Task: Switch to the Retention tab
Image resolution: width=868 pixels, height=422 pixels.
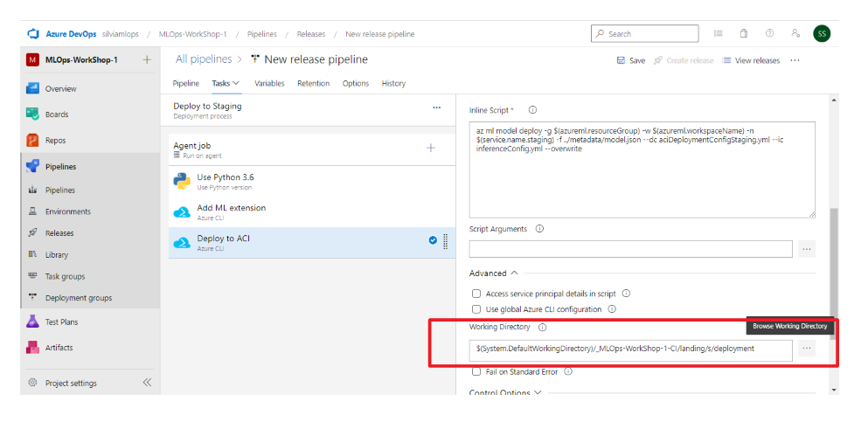Action: (x=313, y=84)
